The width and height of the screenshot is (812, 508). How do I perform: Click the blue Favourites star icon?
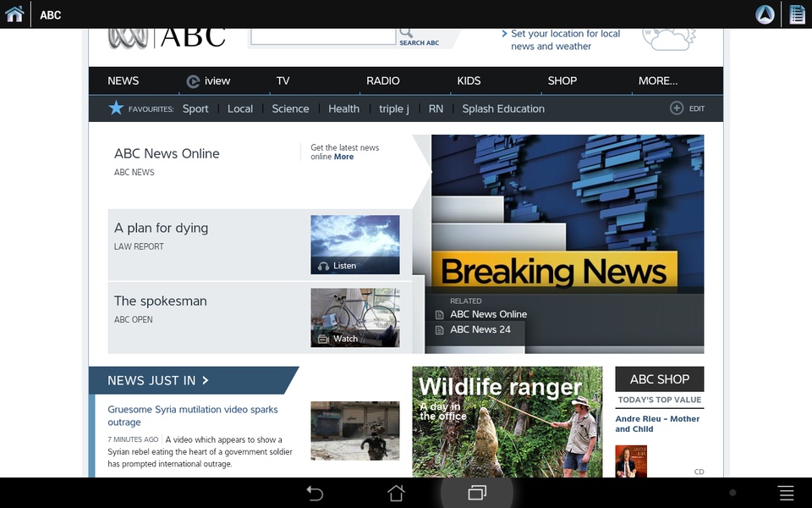(x=116, y=108)
